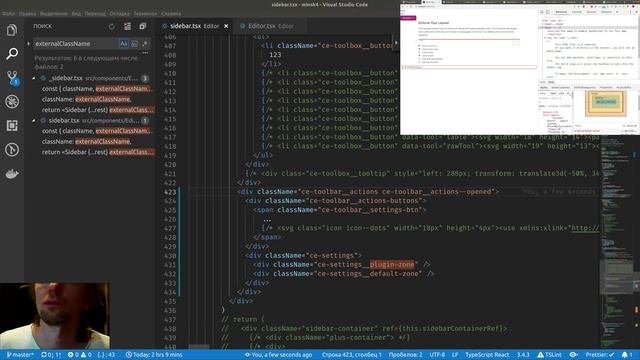Synchronize changes in status bar
This screenshot has width=640, height=360.
coord(51,355)
